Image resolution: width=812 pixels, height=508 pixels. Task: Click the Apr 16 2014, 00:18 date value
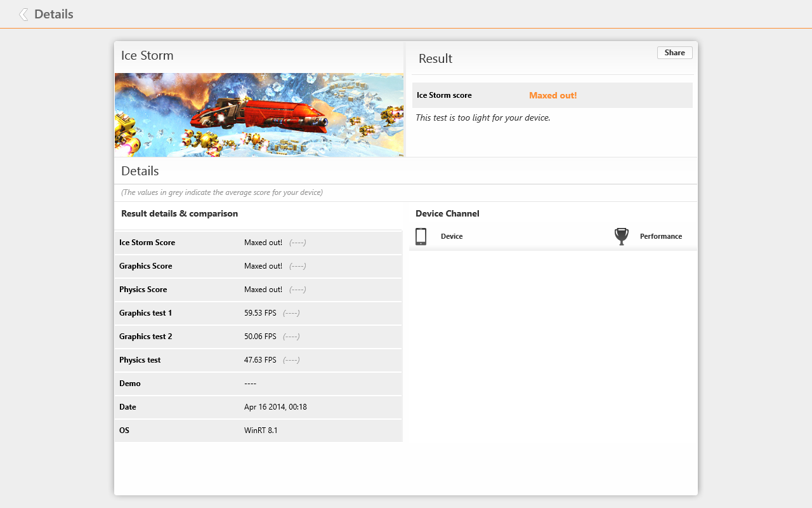click(x=275, y=407)
